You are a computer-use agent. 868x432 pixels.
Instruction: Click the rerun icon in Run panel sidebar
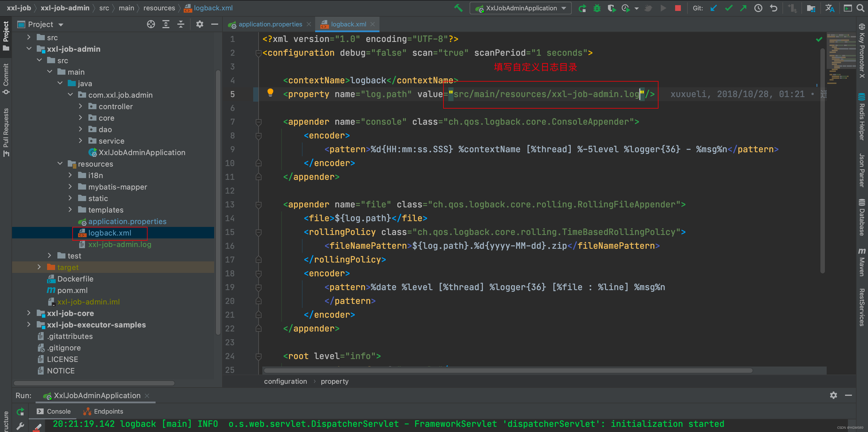click(20, 411)
